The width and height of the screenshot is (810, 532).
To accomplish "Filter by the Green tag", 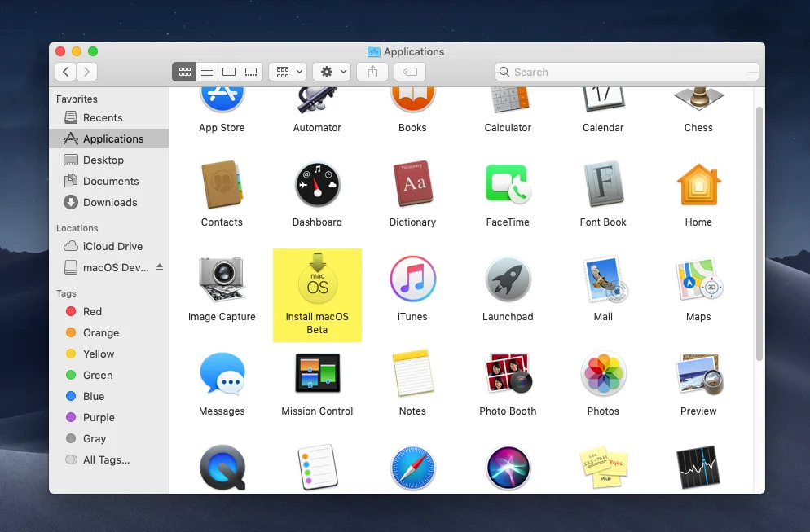I will (109, 375).
